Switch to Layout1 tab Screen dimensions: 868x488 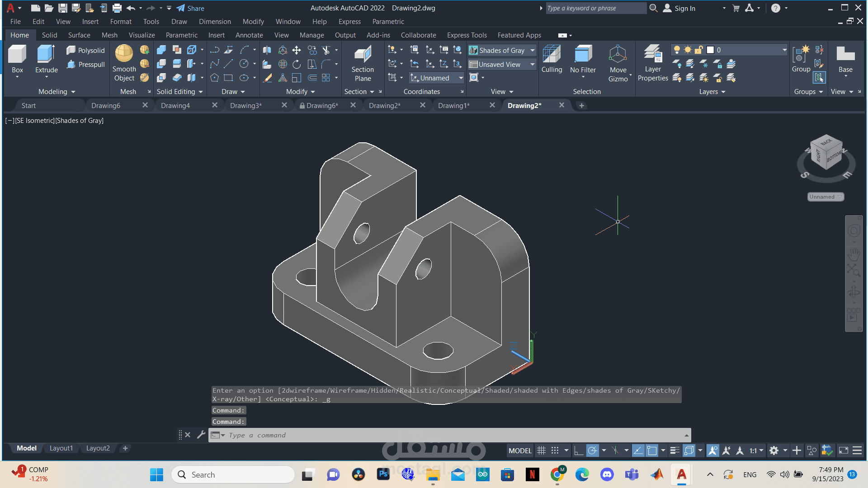(x=61, y=448)
